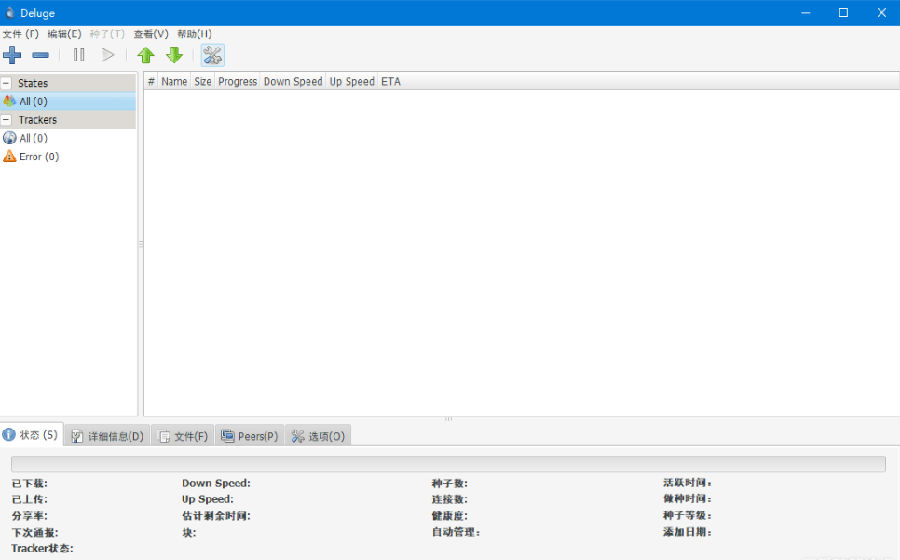Open the 查看(V) menu
The width and height of the screenshot is (900, 560).
[x=151, y=34]
